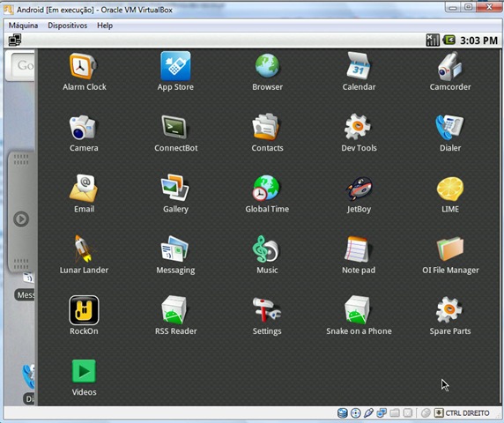The height and width of the screenshot is (423, 504).
Task: Click VirtualBox network status icon
Action: (x=382, y=413)
